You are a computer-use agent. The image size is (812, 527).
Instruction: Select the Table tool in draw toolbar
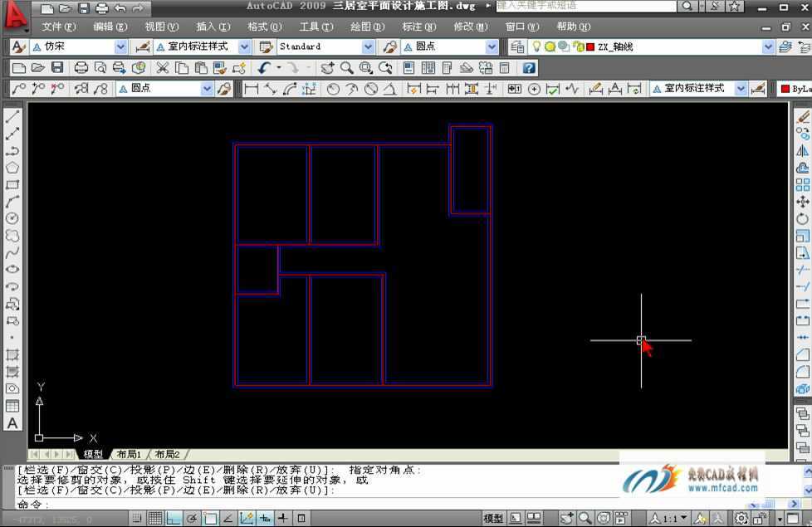click(12, 406)
